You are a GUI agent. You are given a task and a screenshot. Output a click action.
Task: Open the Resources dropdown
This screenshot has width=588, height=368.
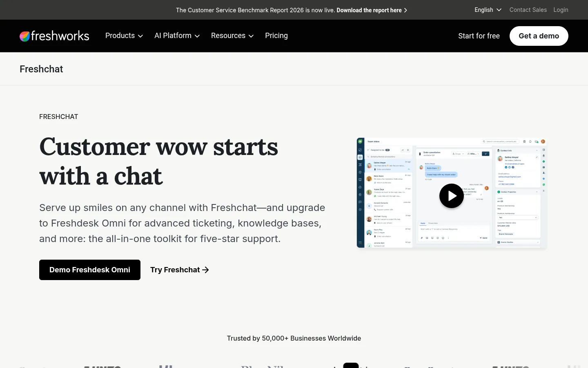click(x=232, y=36)
